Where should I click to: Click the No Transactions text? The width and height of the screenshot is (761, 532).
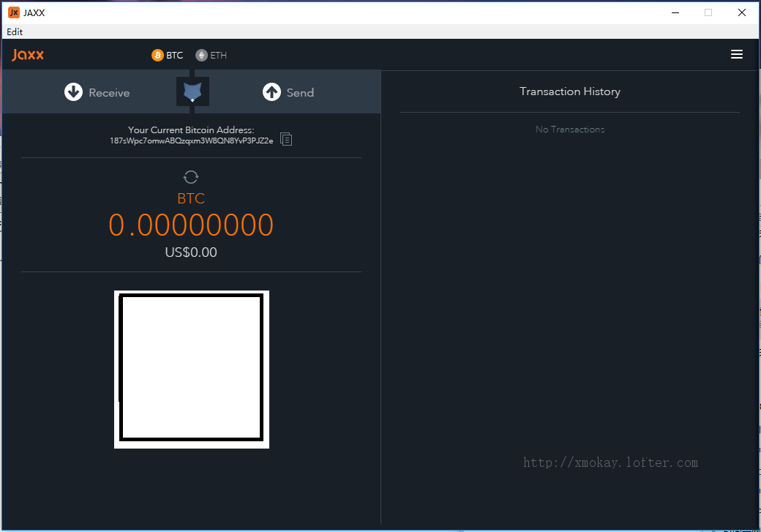(570, 129)
